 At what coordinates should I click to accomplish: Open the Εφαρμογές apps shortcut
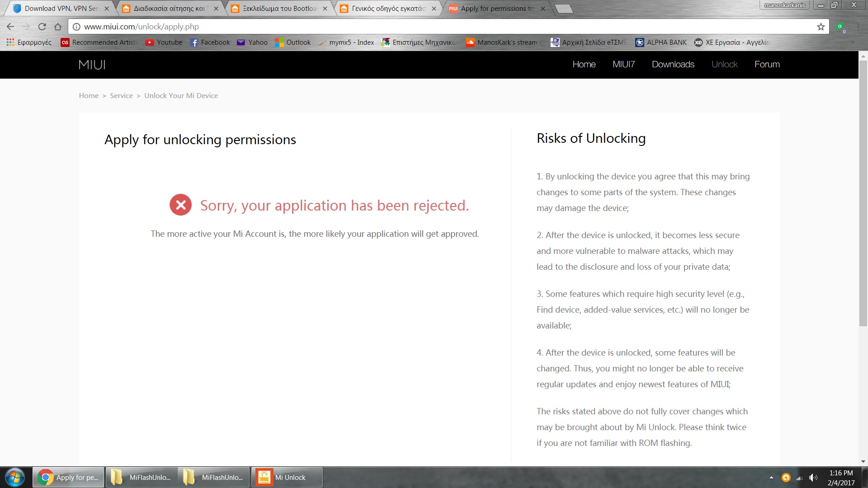pyautogui.click(x=29, y=42)
